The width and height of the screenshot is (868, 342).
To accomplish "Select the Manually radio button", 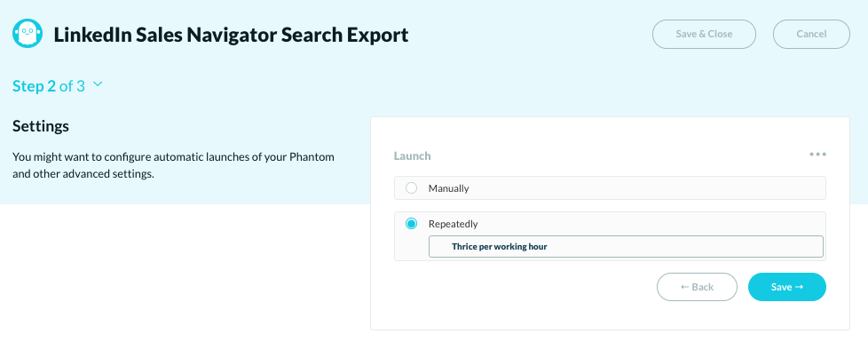I will coord(411,188).
